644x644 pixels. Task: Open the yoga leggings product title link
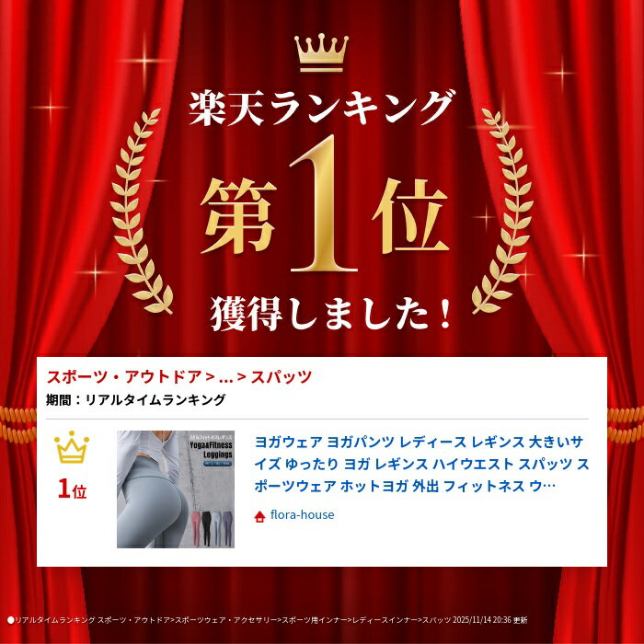pos(421,464)
